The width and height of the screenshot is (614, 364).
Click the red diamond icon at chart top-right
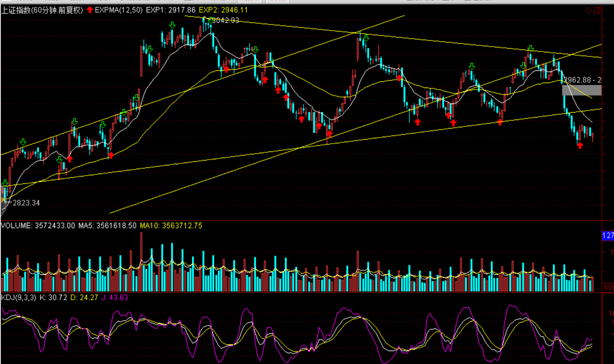point(588,10)
